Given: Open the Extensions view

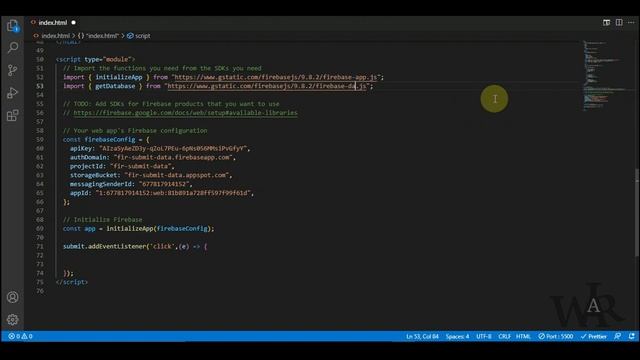Looking at the screenshot, I should (13, 116).
